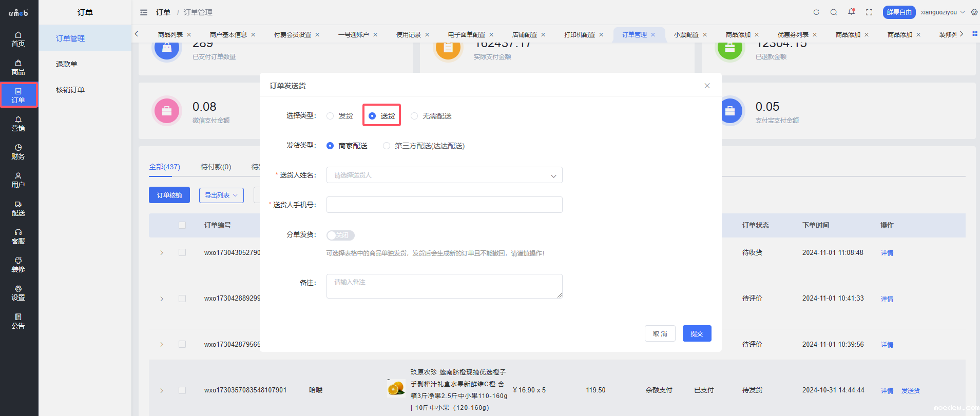Open 财务 section in sidebar
980x416 pixels.
click(x=18, y=152)
